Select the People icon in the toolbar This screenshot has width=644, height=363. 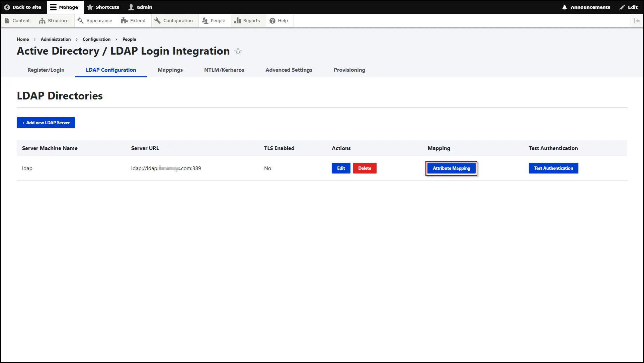(x=205, y=20)
